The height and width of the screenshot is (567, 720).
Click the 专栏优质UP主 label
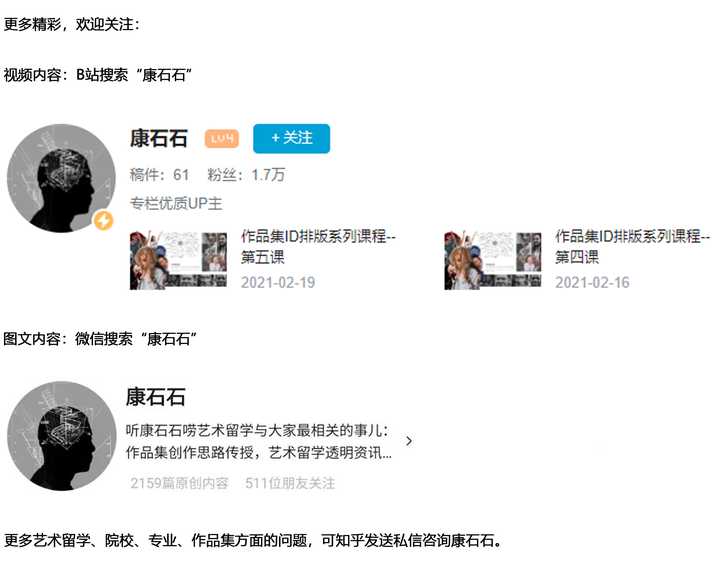[176, 203]
